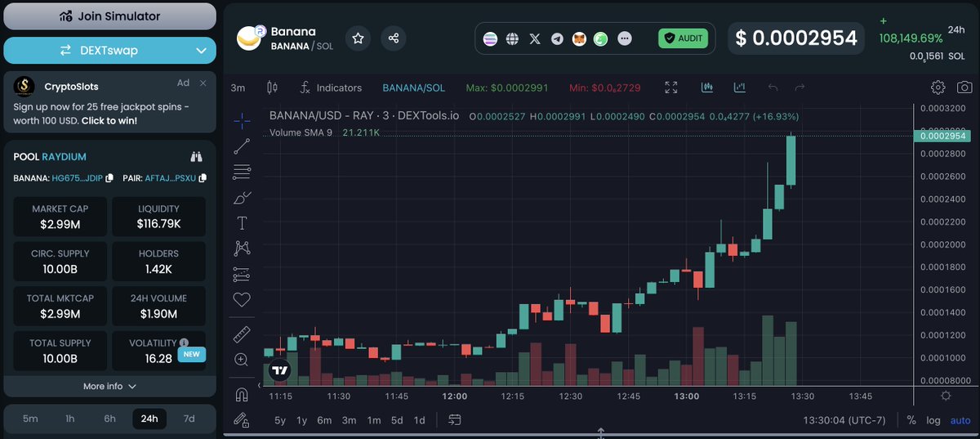Select the 7d stats period tab

click(x=189, y=419)
